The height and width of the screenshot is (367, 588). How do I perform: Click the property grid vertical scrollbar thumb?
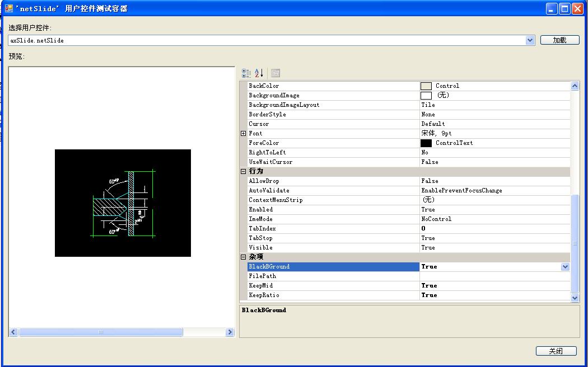(575, 243)
